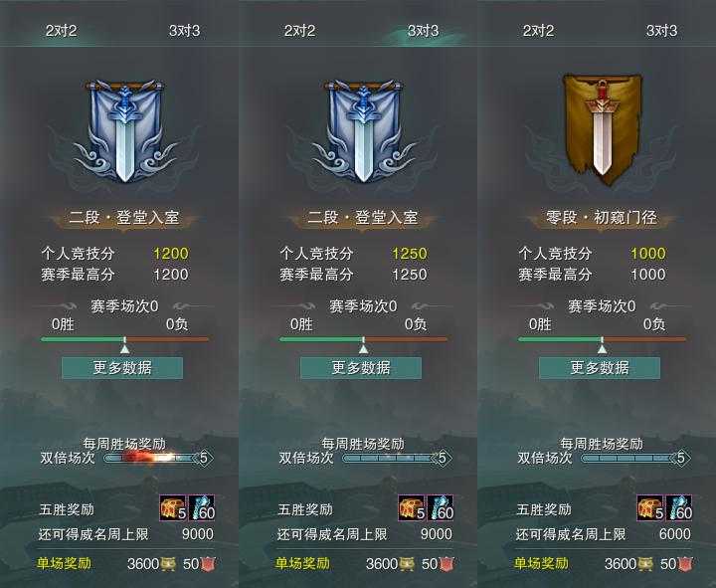Click the blue item reward 60 in the right panel
This screenshot has height=588, width=716.
pyautogui.click(x=679, y=507)
